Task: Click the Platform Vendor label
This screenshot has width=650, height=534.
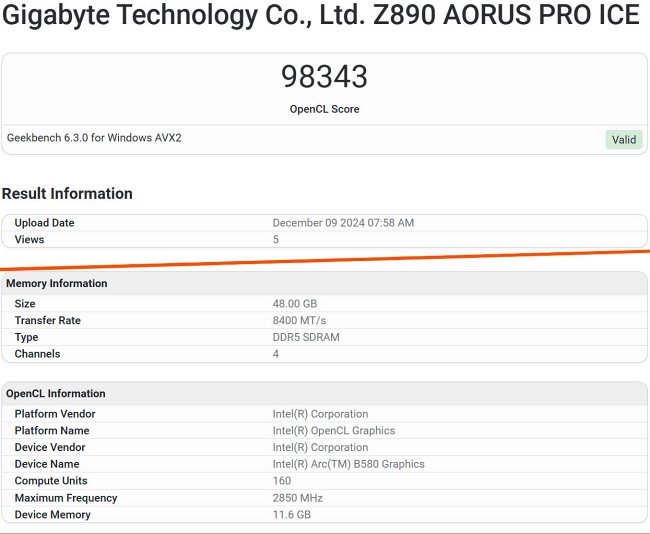Action: click(x=55, y=414)
